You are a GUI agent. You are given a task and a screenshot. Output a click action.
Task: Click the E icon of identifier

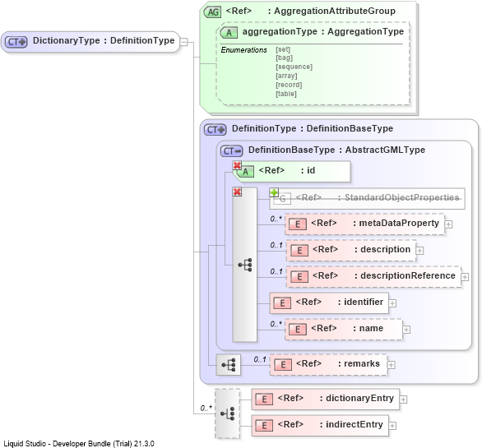(x=282, y=303)
